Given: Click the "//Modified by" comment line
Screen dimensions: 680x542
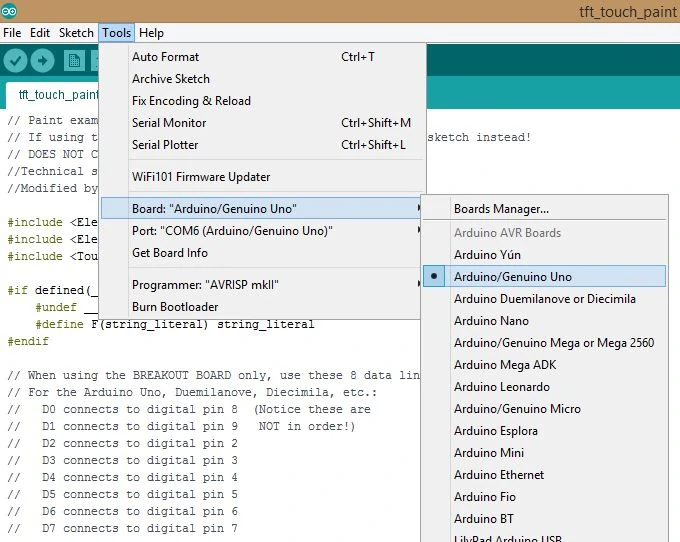Looking at the screenshot, I should (x=53, y=188).
